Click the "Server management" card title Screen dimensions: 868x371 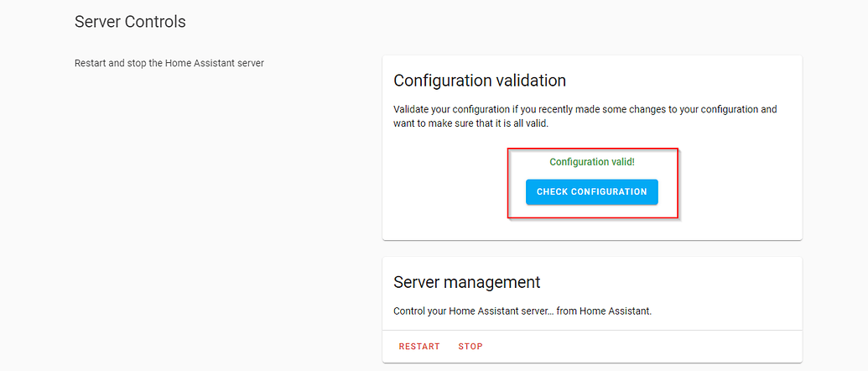coord(466,282)
